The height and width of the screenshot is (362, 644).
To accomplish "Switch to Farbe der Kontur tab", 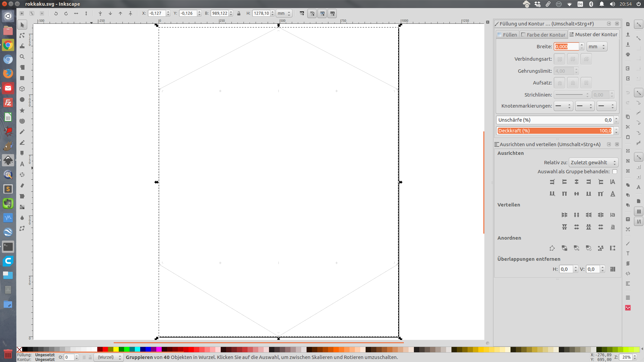I will point(543,35).
